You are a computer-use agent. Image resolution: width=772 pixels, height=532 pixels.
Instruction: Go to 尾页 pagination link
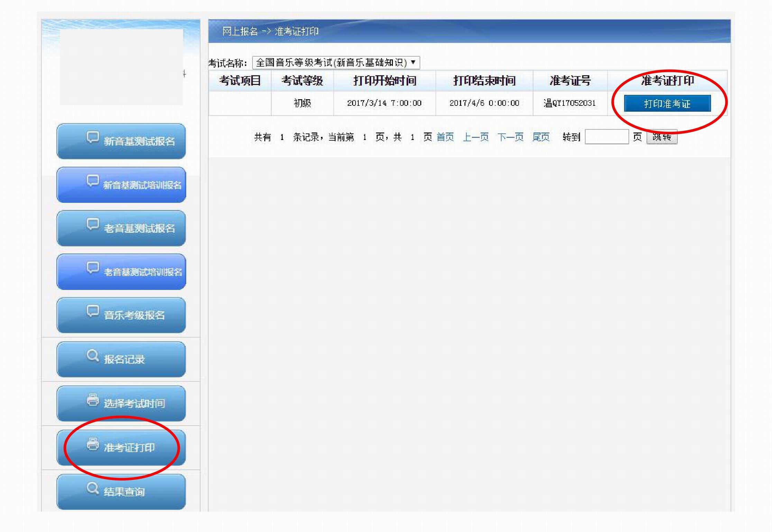point(541,137)
